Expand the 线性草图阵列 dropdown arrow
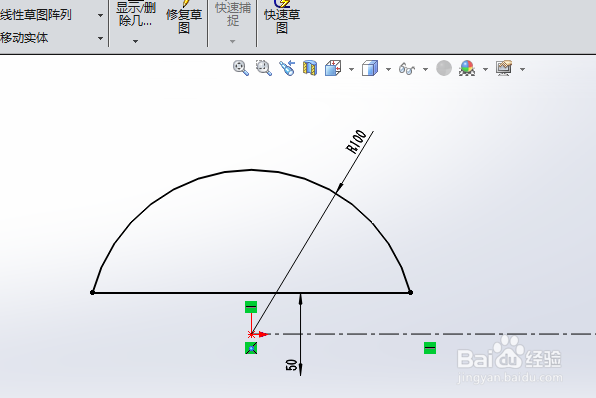This screenshot has width=596, height=398. point(100,16)
